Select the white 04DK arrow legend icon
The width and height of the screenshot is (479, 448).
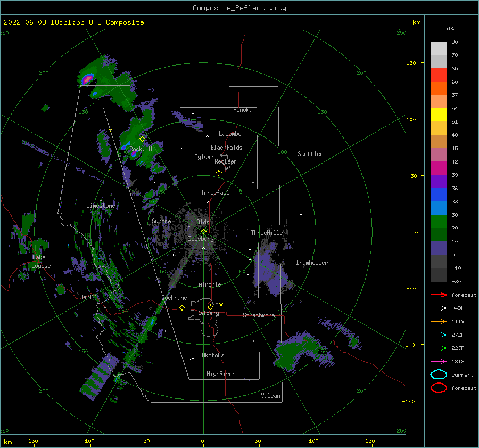439,308
